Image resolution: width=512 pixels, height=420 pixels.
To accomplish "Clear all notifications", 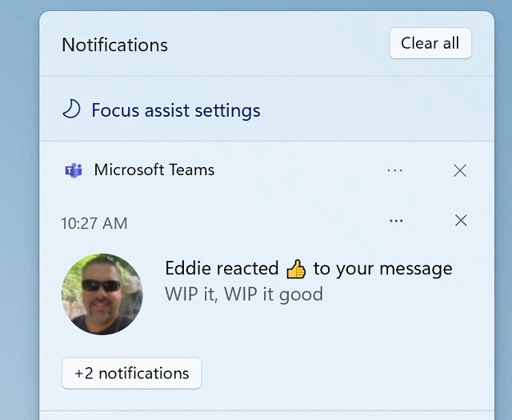I will click(430, 43).
